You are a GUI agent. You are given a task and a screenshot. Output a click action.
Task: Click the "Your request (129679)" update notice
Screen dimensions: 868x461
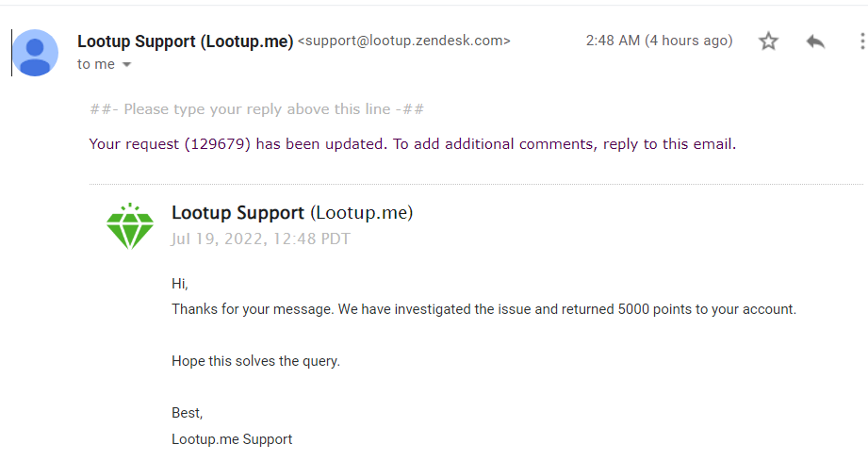(x=412, y=144)
